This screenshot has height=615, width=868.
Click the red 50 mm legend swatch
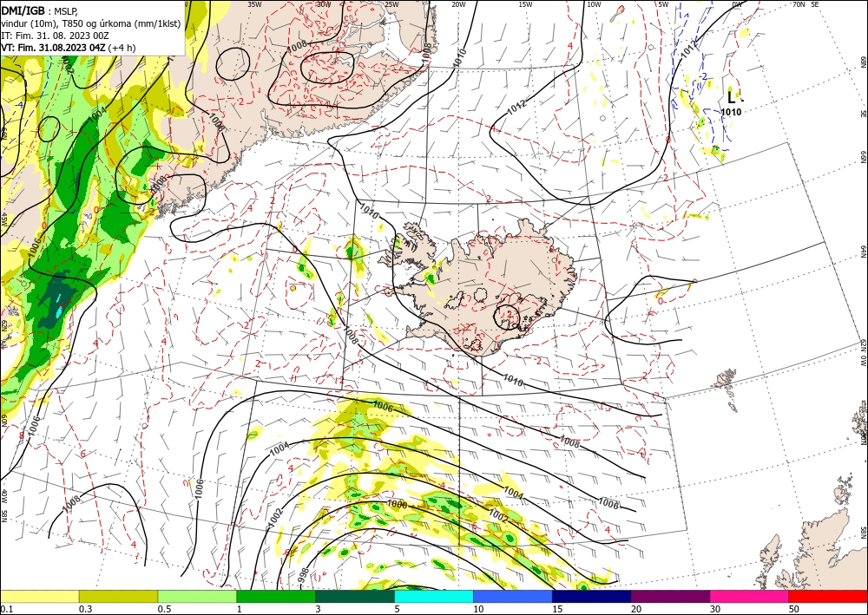coord(828,596)
